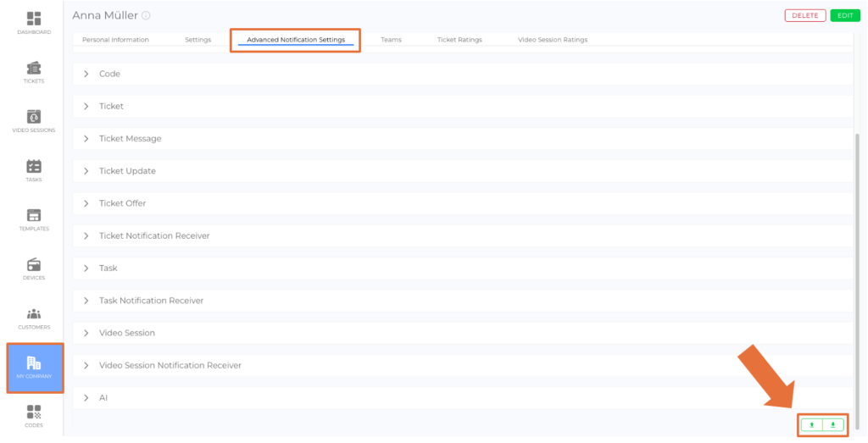Navigate to Templates
The height and width of the screenshot is (443, 868).
[x=34, y=219]
